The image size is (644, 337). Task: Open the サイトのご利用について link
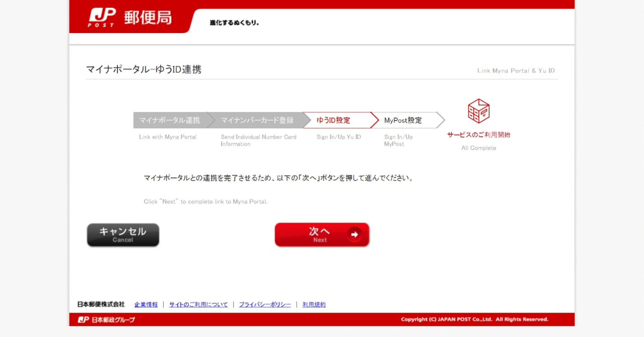[198, 304]
